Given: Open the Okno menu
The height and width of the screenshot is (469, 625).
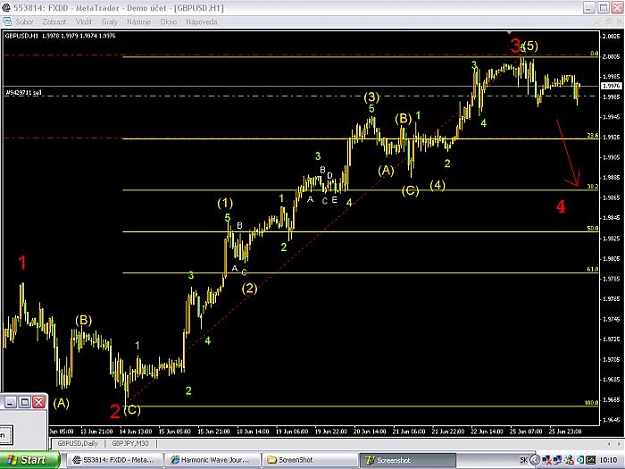Looking at the screenshot, I should click(169, 22).
